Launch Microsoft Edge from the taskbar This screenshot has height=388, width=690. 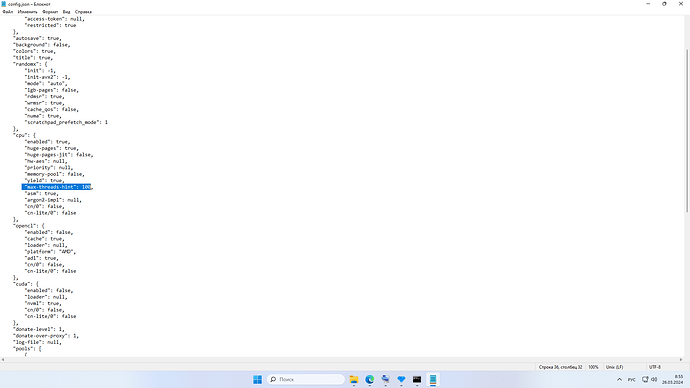click(370, 379)
